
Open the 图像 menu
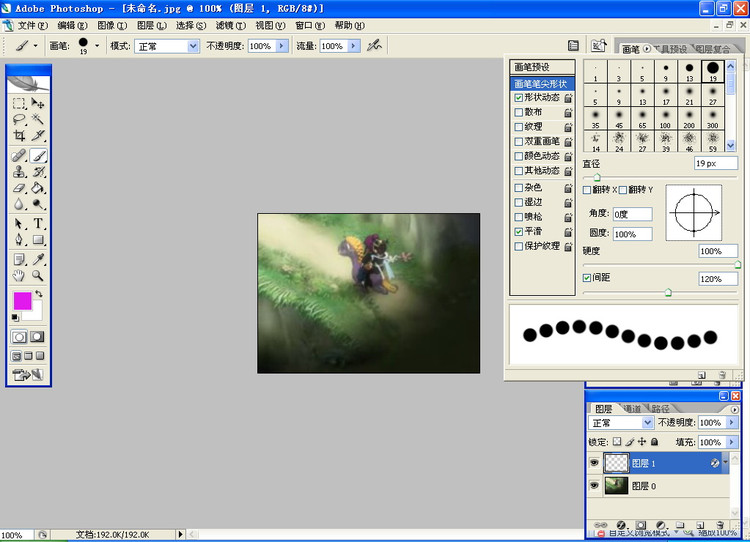point(112,25)
